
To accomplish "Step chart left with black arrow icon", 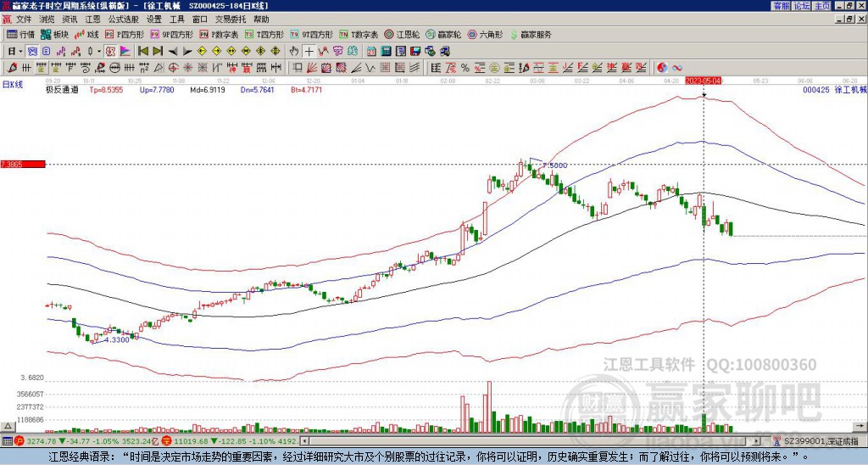I will [x=173, y=52].
